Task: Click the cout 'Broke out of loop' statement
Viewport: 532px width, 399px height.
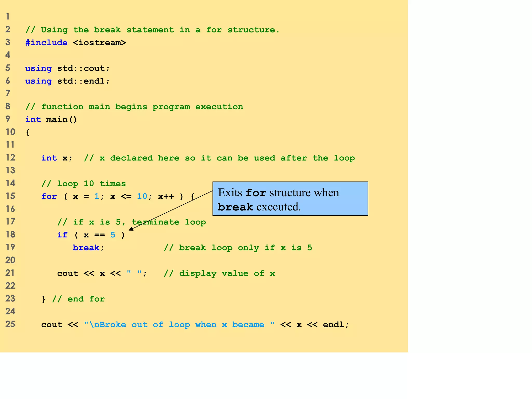Action: coord(195,325)
